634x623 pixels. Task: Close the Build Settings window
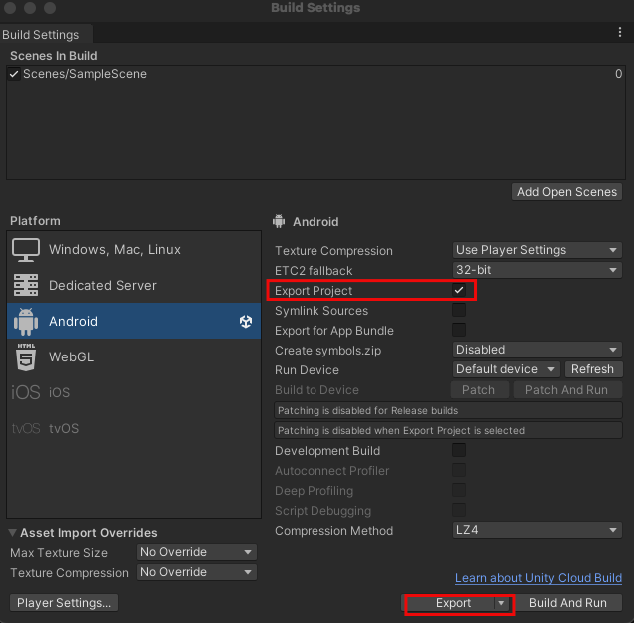[x=10, y=8]
